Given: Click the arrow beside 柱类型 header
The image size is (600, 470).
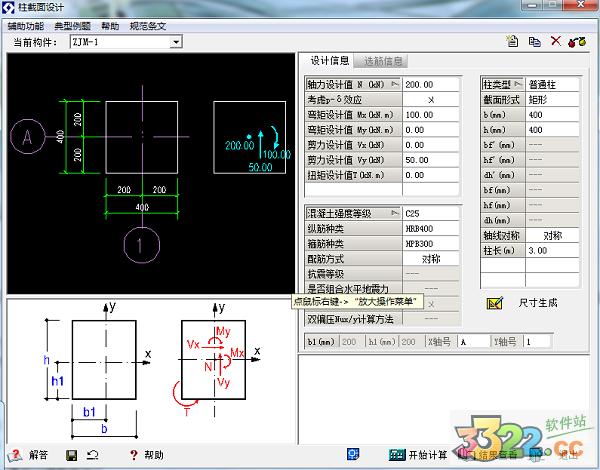Looking at the screenshot, I should click(518, 84).
